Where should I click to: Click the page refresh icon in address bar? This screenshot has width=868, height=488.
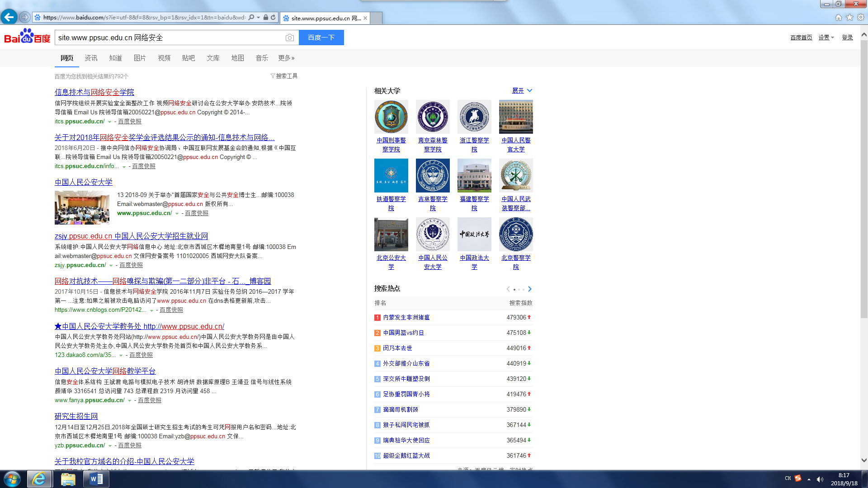[273, 18]
